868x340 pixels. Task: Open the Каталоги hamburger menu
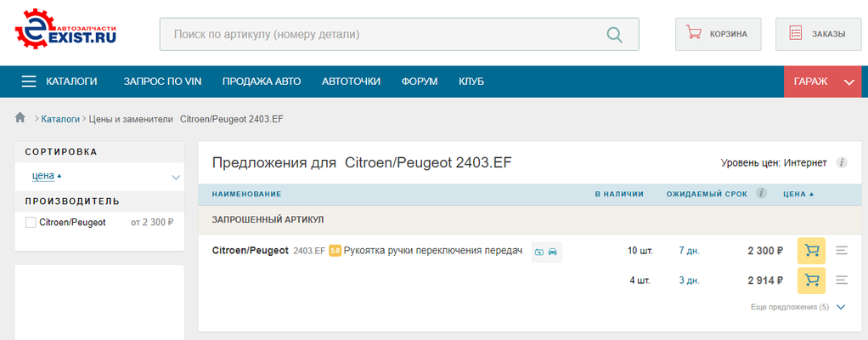coord(59,82)
